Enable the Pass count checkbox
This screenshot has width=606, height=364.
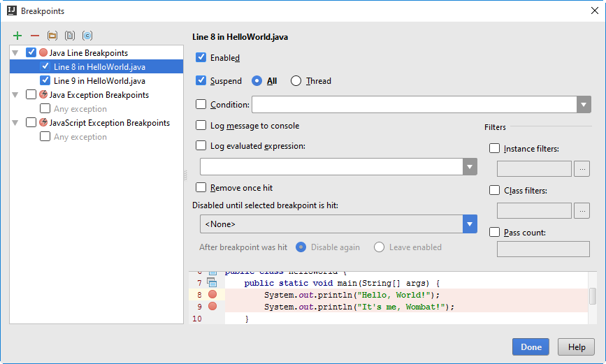[x=494, y=232]
